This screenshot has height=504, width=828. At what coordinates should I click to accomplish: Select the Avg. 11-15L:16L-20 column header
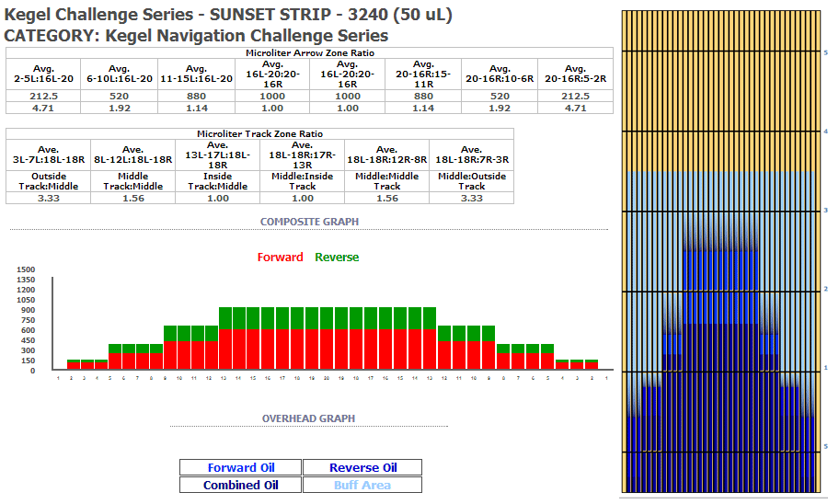click(197, 74)
